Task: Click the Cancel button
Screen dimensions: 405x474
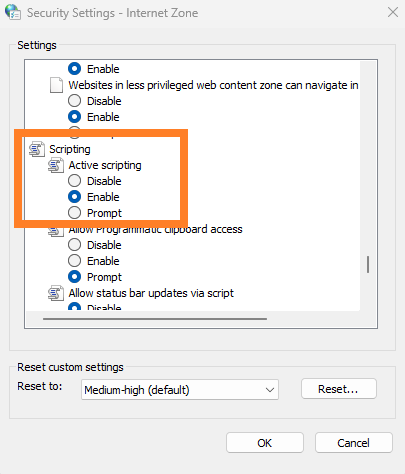Action: [354, 443]
